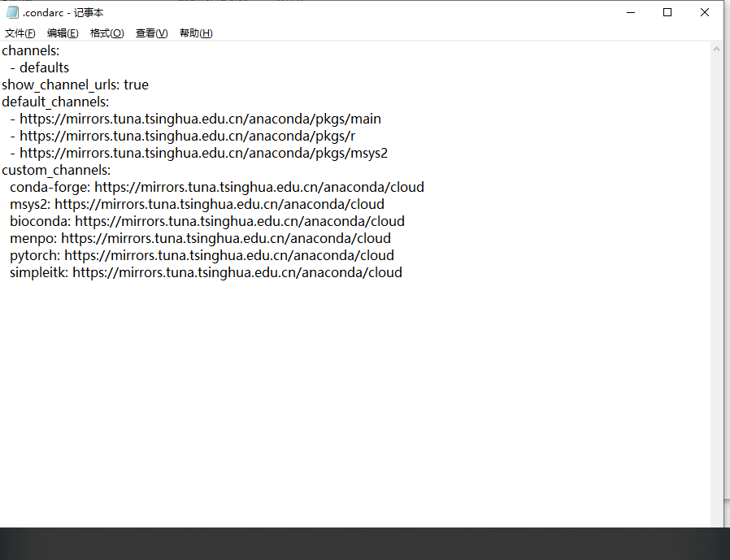The image size is (730, 560).
Task: Click the simpleitk channel line
Action: tap(206, 272)
